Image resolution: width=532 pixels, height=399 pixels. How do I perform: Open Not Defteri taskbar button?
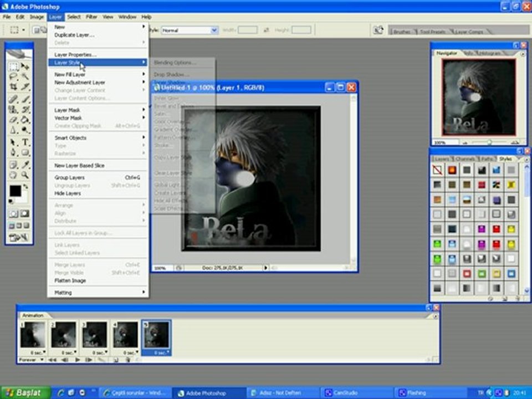282,393
